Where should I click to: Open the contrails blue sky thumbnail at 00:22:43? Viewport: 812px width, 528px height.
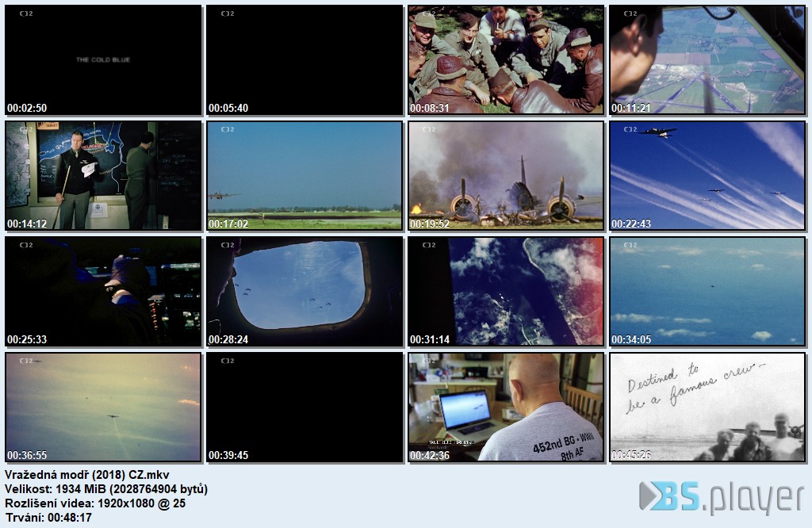pyautogui.click(x=707, y=175)
